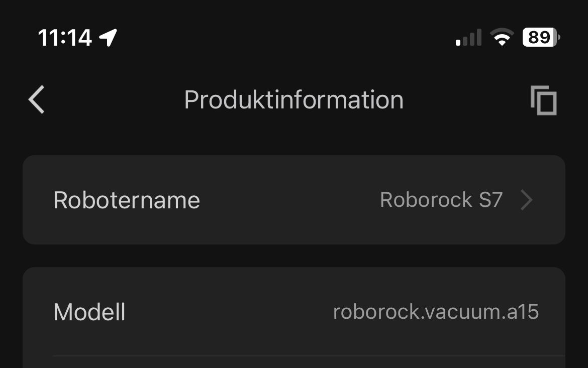The height and width of the screenshot is (368, 588).
Task: Tap the roborock.vacuum.a15 model value
Action: pyautogui.click(x=436, y=312)
